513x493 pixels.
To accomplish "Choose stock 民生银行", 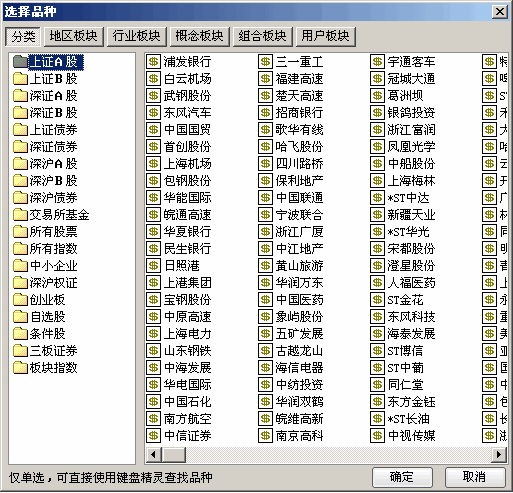I will click(187, 249).
